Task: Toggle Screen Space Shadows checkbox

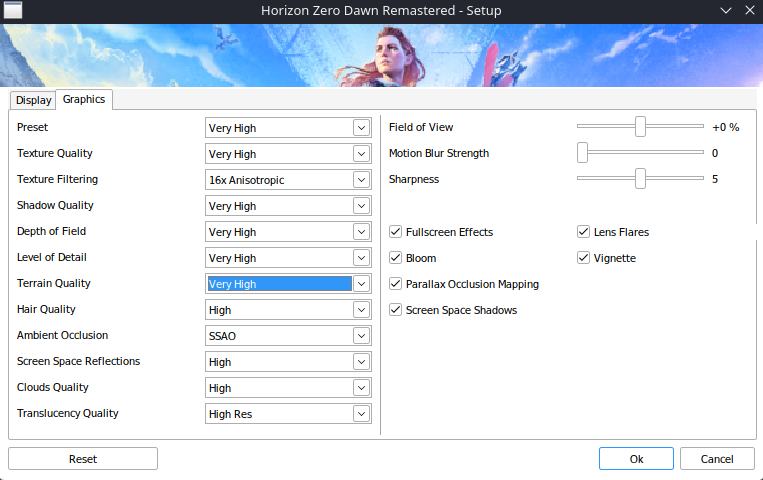Action: 396,310
